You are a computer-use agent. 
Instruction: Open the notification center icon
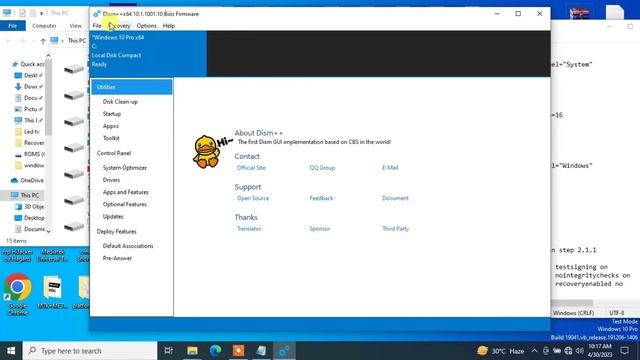coord(624,351)
